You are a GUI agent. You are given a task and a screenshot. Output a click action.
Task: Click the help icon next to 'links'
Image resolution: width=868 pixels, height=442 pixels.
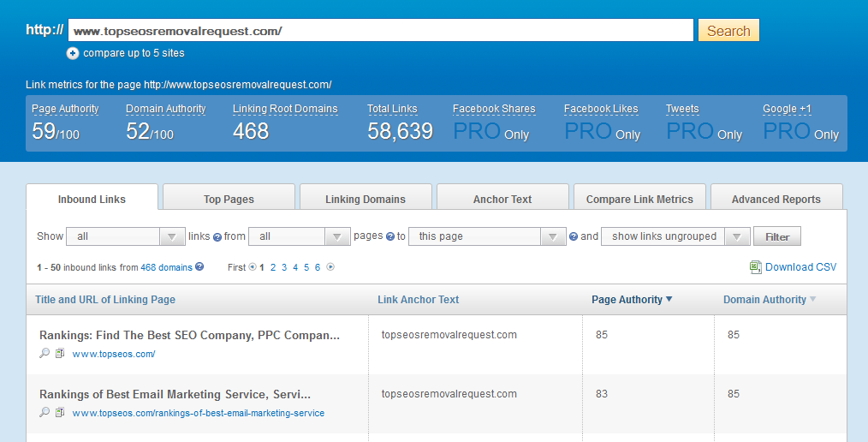click(217, 237)
